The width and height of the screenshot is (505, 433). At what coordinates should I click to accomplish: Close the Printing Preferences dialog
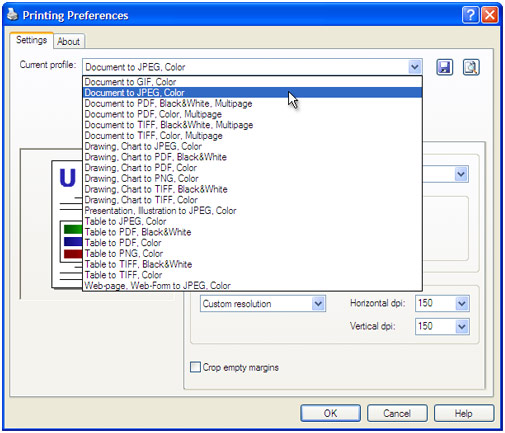pos(490,15)
